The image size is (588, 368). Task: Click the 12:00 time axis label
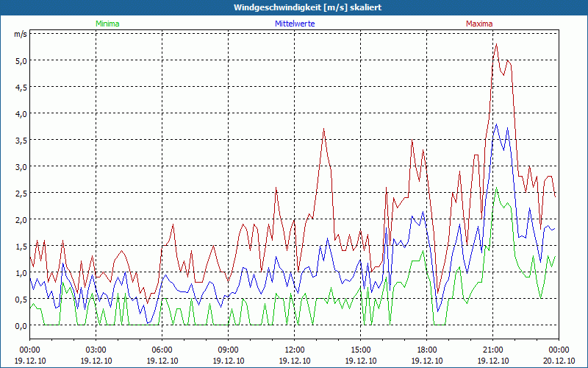tap(295, 350)
